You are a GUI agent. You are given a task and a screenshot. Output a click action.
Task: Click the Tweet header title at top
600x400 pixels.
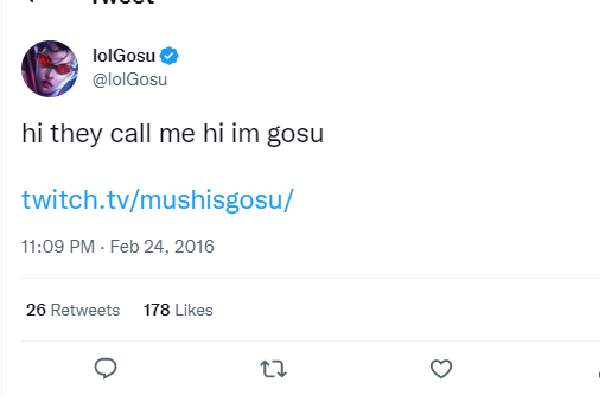pos(122,3)
